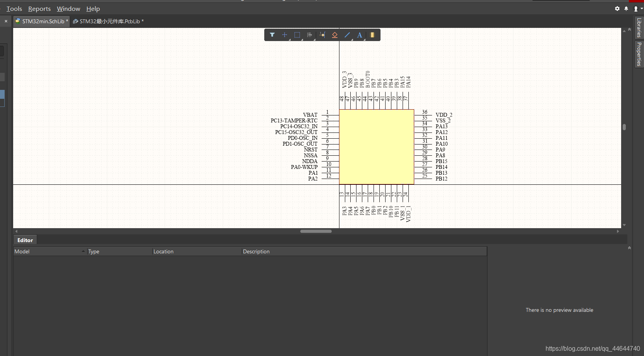Sort by the Model column header

pyautogui.click(x=50, y=251)
